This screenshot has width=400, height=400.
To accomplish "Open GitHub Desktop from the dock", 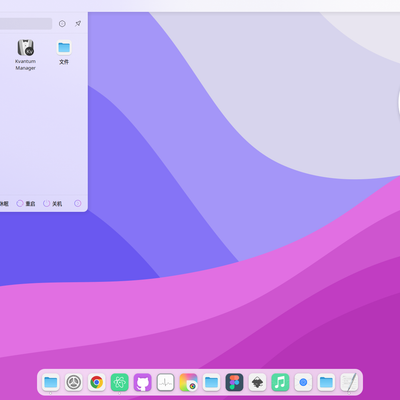I will click(x=143, y=382).
